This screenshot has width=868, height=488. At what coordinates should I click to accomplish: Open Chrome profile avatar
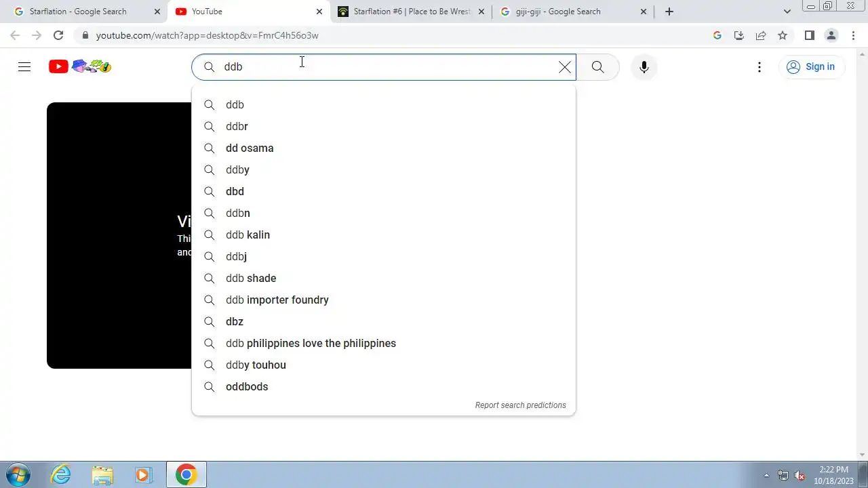pos(831,35)
